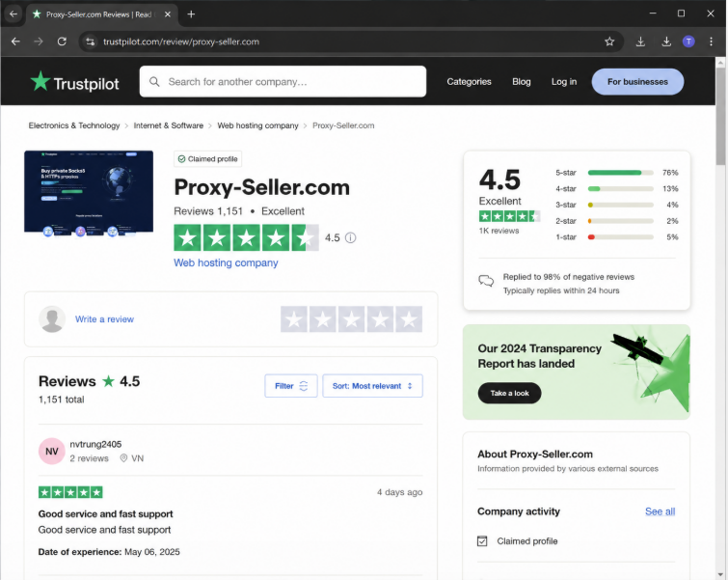Click the 1,151 total text
Image resolution: width=728 pixels, height=580 pixels.
click(62, 400)
